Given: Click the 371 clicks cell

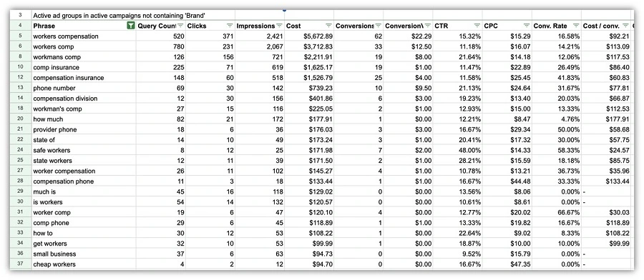Looking at the screenshot, I should click(210, 36).
